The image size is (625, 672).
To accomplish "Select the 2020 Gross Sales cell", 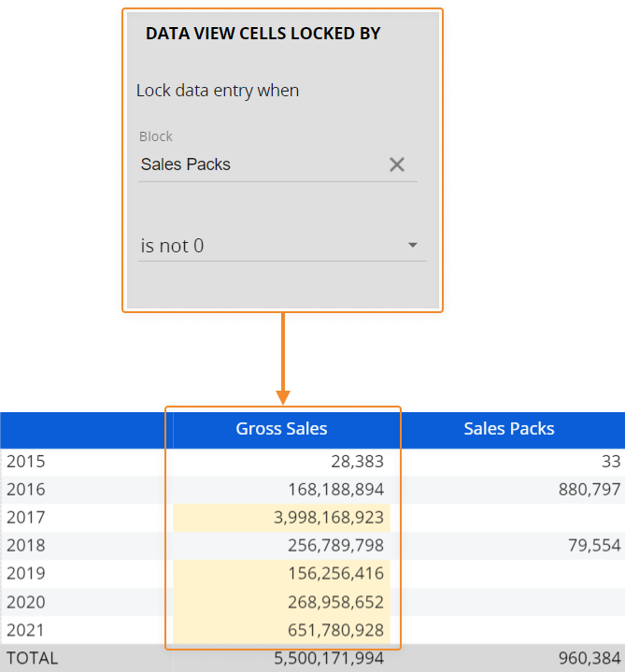I will point(281,602).
